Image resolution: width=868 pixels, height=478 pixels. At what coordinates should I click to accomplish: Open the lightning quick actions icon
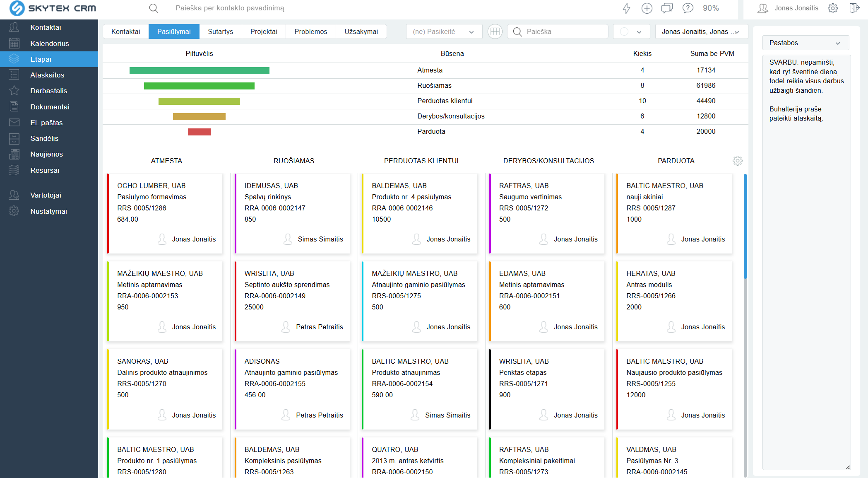pyautogui.click(x=627, y=8)
